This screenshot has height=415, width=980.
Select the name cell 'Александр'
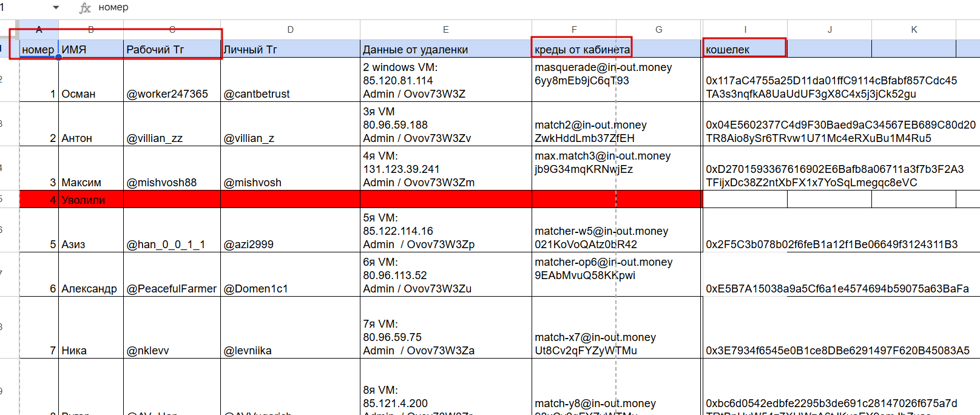[x=91, y=274]
